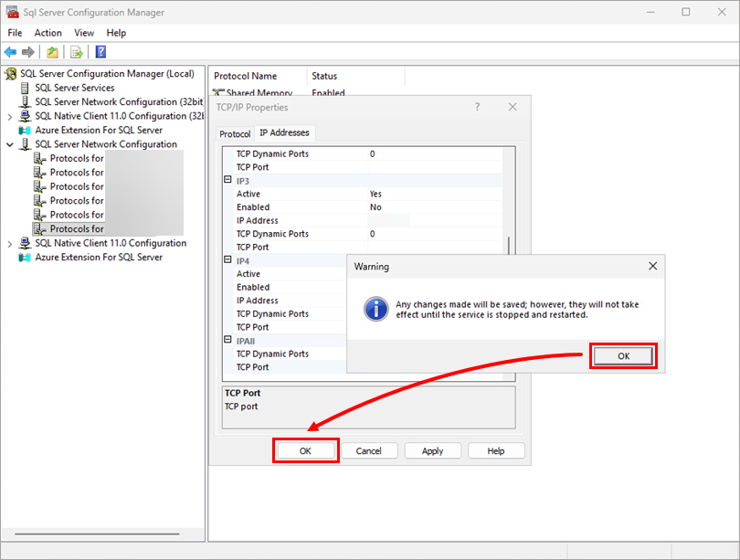Click the question mark help icon in TCP/IP Properties

477,107
